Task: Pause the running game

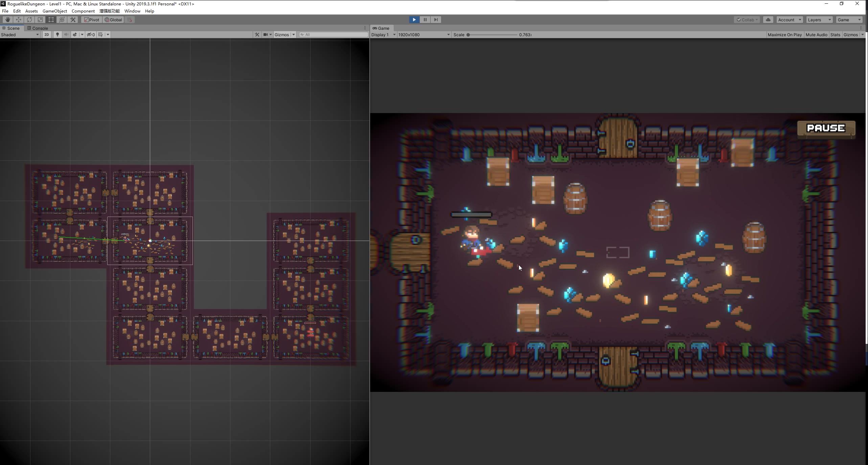Action: (425, 20)
